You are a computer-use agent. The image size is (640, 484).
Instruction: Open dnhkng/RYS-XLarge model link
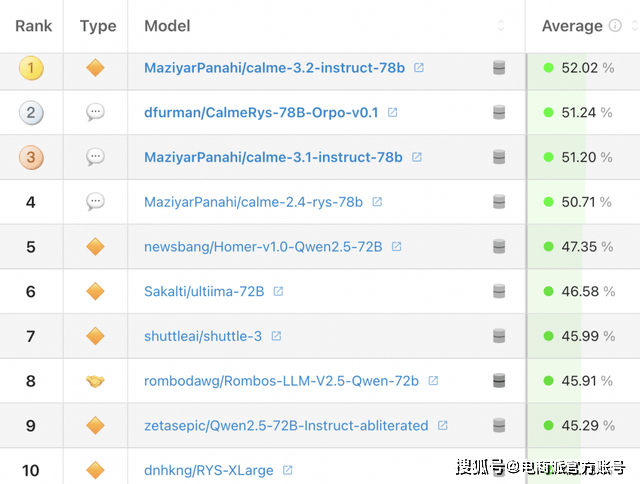click(209, 470)
